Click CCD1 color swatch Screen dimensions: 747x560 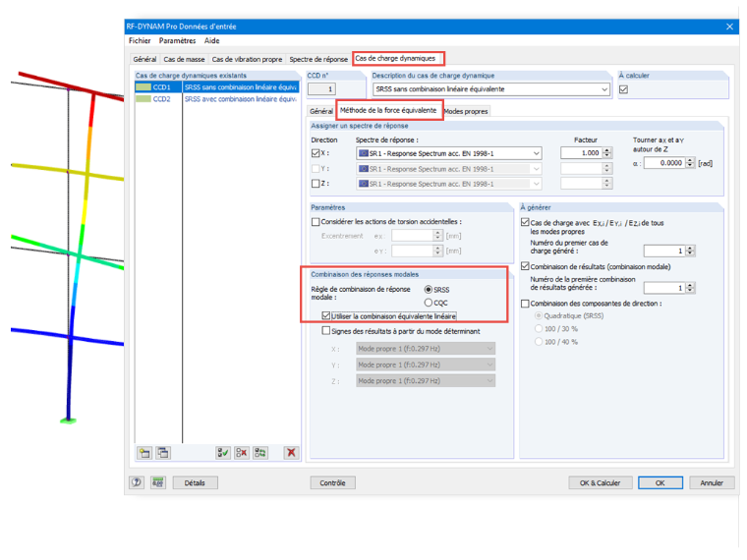click(x=144, y=87)
